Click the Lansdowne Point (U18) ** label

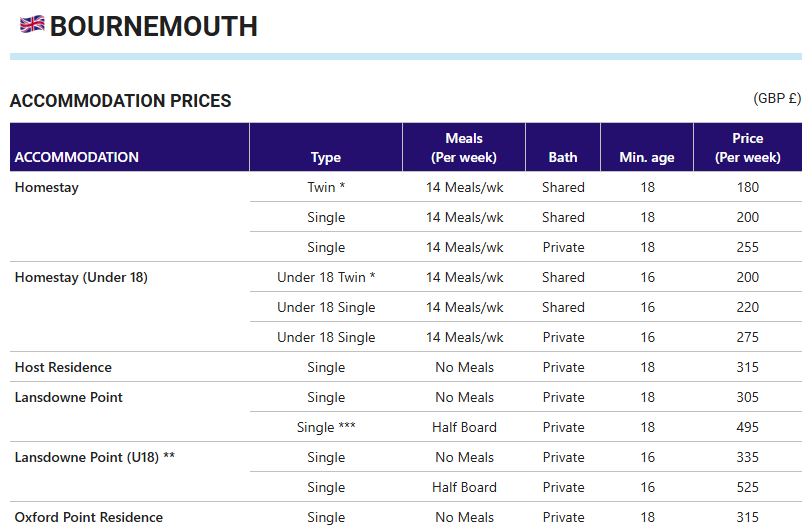[x=95, y=457]
